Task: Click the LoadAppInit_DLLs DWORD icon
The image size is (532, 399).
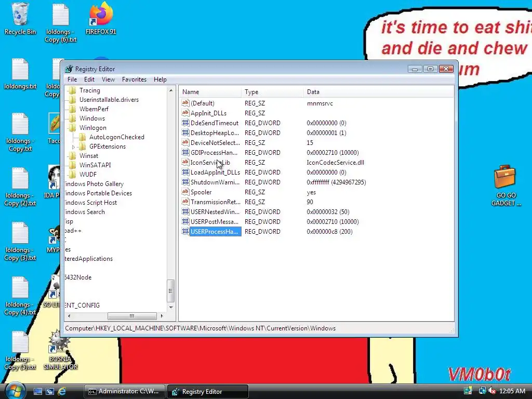Action: (x=185, y=171)
